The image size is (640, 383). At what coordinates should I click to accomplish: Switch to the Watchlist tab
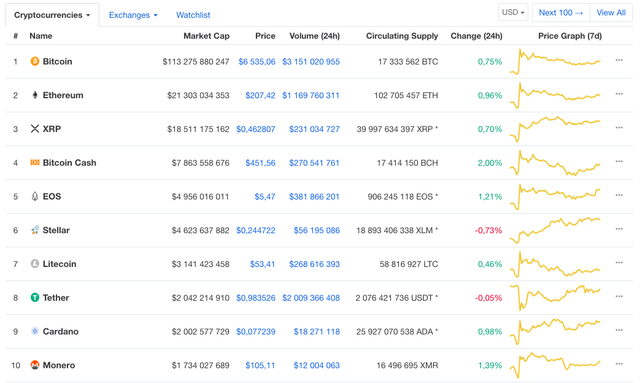pos(193,15)
